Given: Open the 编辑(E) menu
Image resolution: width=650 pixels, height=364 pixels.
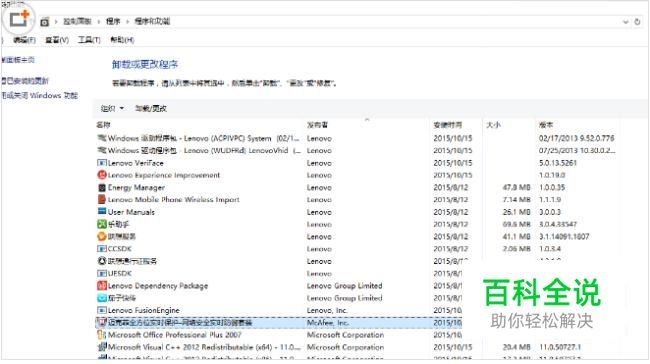Looking at the screenshot, I should [x=24, y=40].
